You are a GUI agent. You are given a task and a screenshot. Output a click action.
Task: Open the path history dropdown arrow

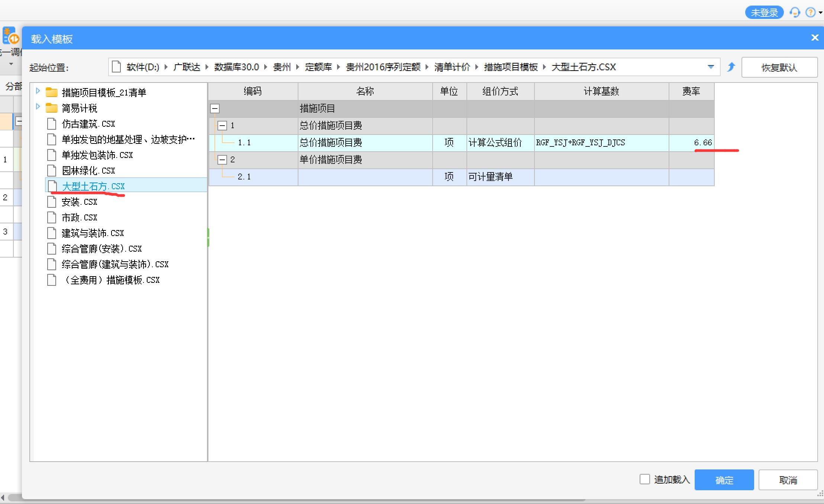pos(711,67)
